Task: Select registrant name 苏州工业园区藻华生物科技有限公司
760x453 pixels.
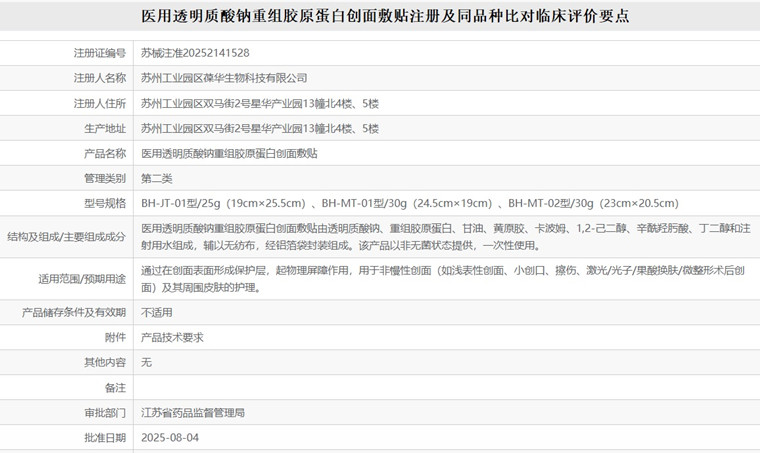Action: pyautogui.click(x=224, y=78)
